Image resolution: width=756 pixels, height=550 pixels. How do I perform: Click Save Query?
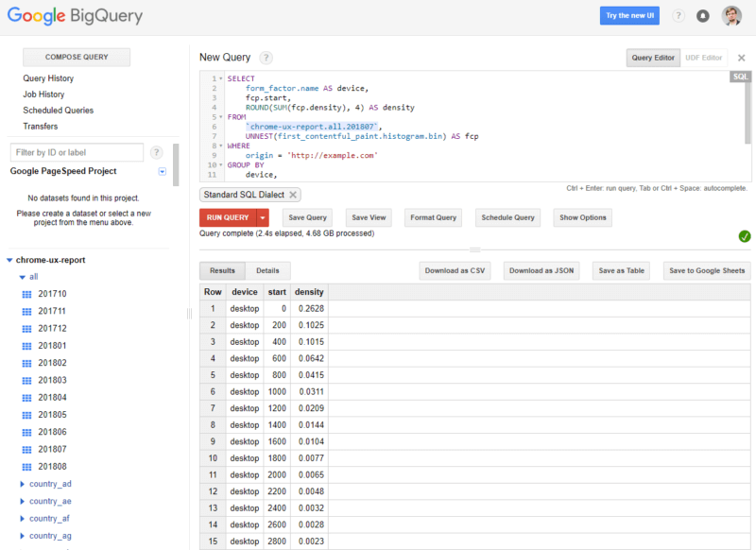click(x=307, y=218)
